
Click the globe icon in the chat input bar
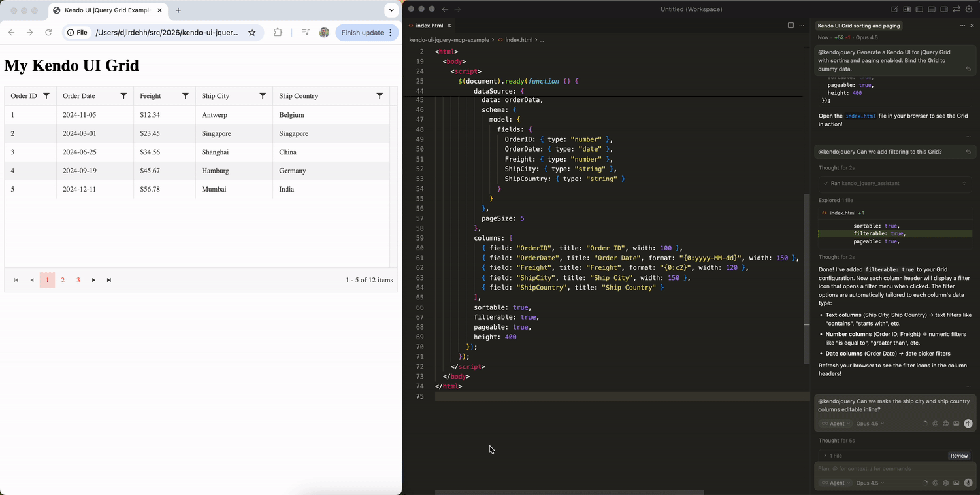click(x=945, y=423)
